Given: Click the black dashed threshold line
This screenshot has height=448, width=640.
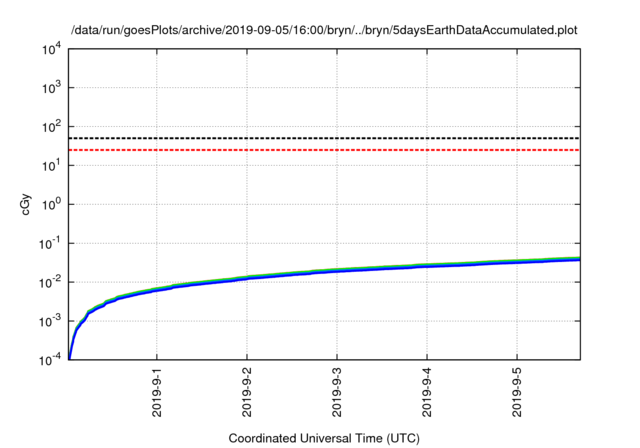Looking at the screenshot, I should click(324, 138).
